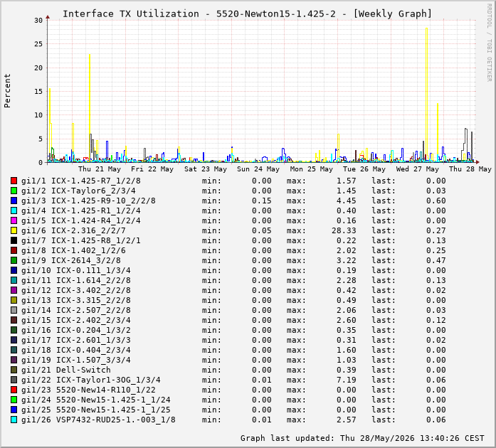This screenshot has width=496, height=448.
Task: Select legend label gi1/21 Dell-Switch
Action: coord(66,370)
